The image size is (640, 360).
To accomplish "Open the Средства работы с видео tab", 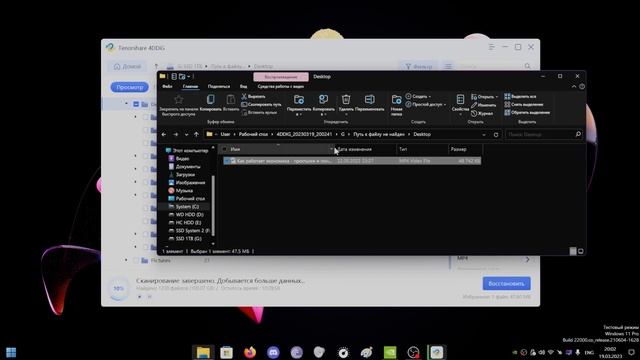I will point(281,86).
